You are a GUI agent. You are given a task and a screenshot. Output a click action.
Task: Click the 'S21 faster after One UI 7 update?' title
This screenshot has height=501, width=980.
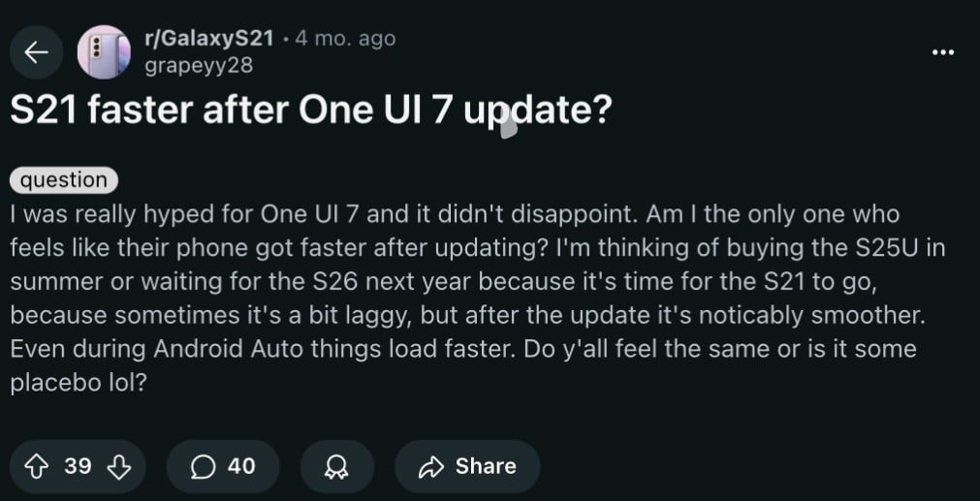point(310,110)
